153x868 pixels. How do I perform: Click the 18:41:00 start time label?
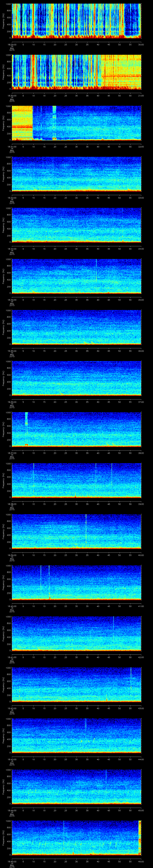pos(12,657)
